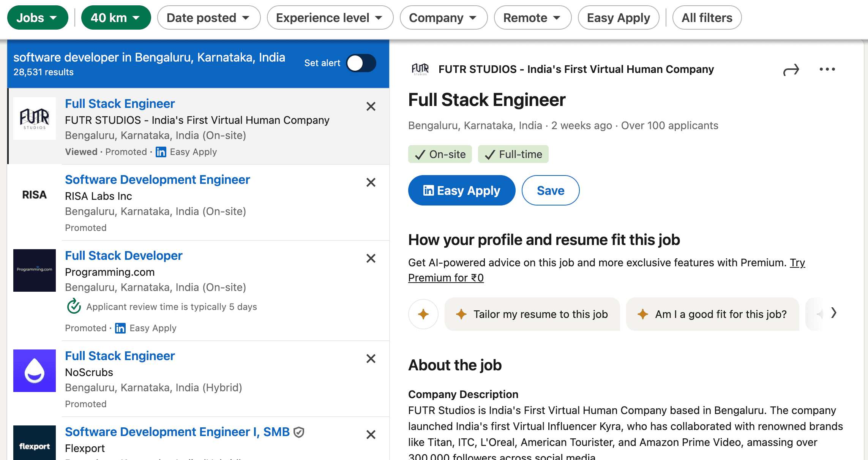The height and width of the screenshot is (460, 868).
Task: Dismiss the Flexport job listing
Action: (371, 435)
